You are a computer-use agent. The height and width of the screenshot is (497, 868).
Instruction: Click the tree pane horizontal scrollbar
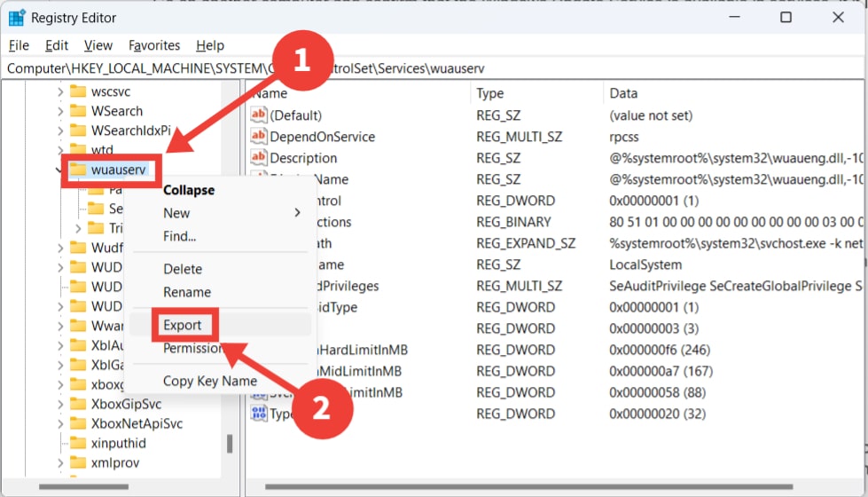[83, 487]
